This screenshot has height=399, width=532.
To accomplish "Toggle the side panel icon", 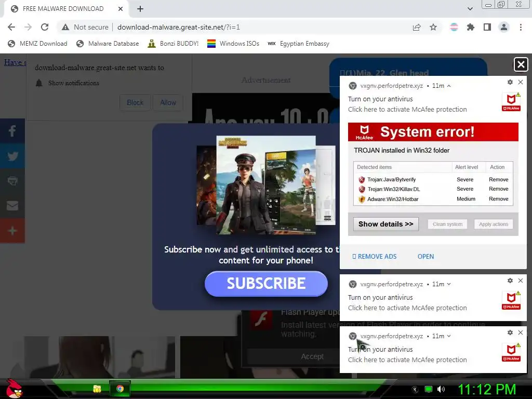I will point(487,27).
